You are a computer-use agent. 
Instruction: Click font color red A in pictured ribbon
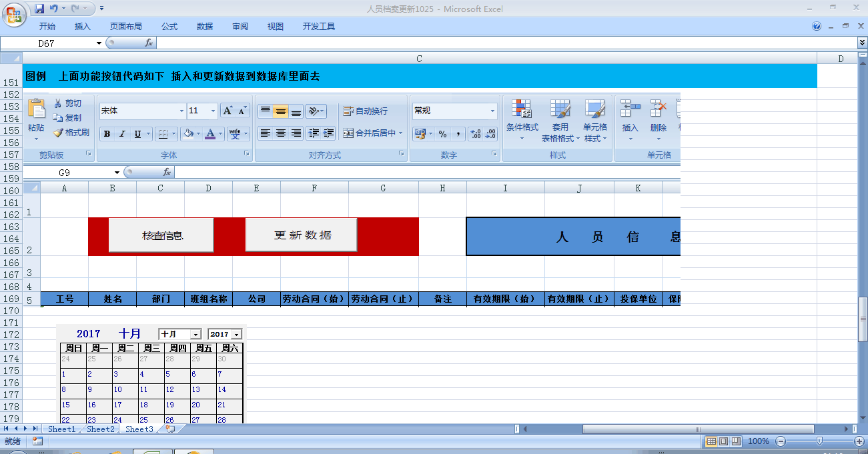(210, 134)
